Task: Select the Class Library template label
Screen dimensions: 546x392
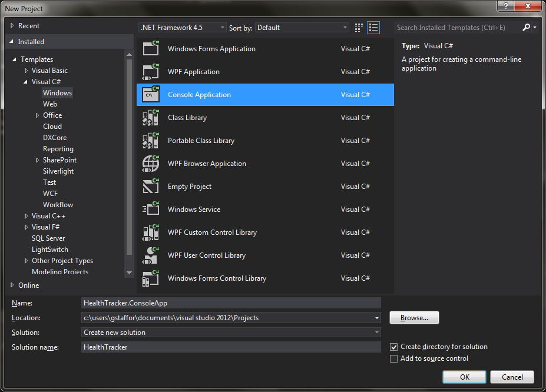Action: (x=187, y=118)
